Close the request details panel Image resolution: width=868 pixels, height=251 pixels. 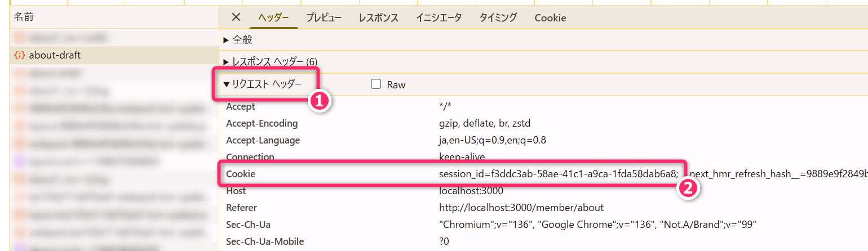236,17
